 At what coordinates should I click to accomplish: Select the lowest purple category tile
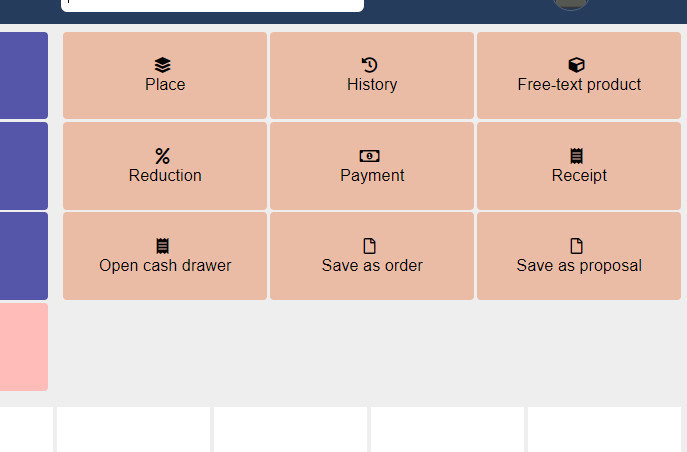[24, 256]
